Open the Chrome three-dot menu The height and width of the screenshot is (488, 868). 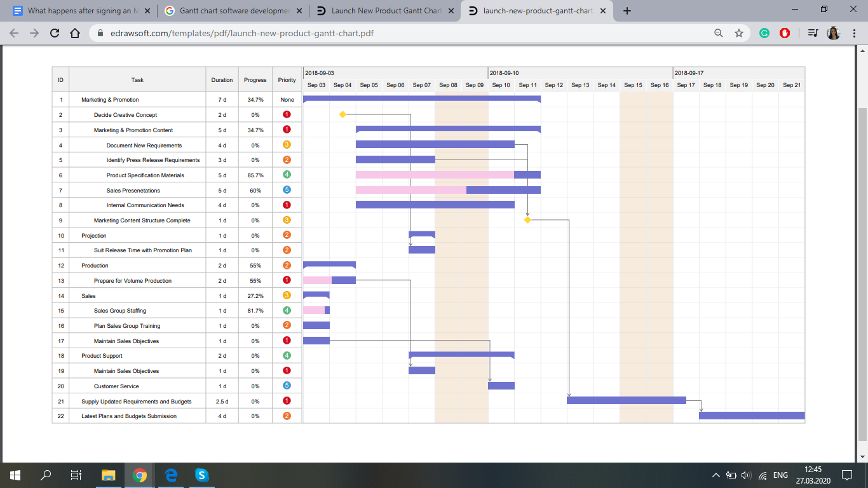point(853,34)
